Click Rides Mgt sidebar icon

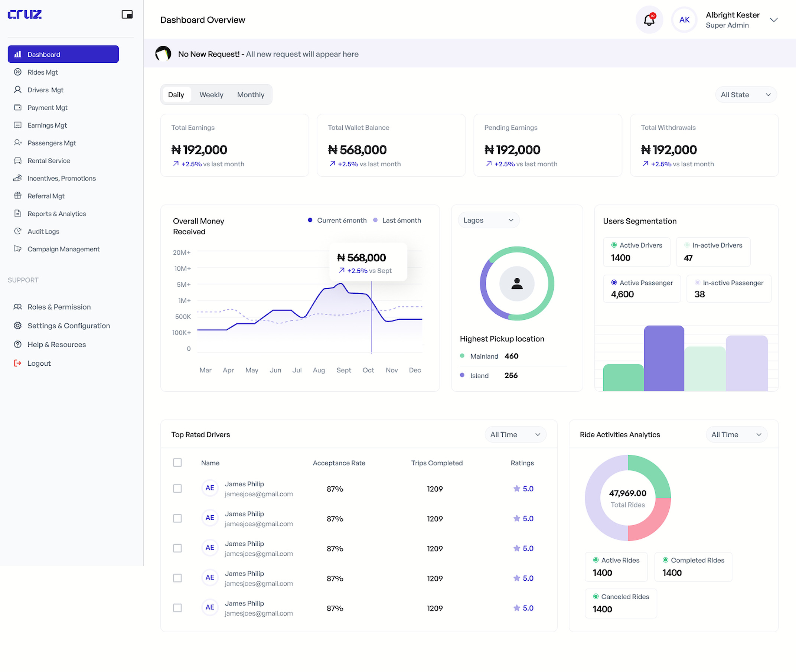(x=17, y=72)
